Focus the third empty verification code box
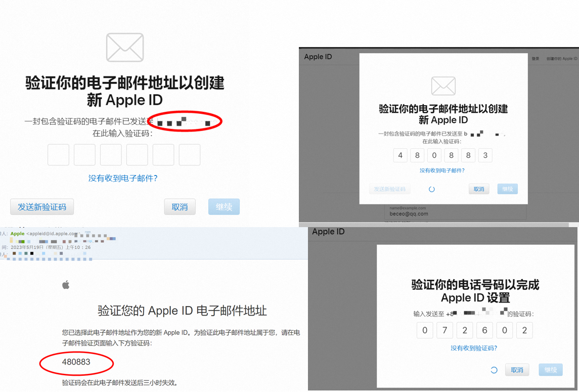Screen dimensions: 579x392 [x=111, y=155]
